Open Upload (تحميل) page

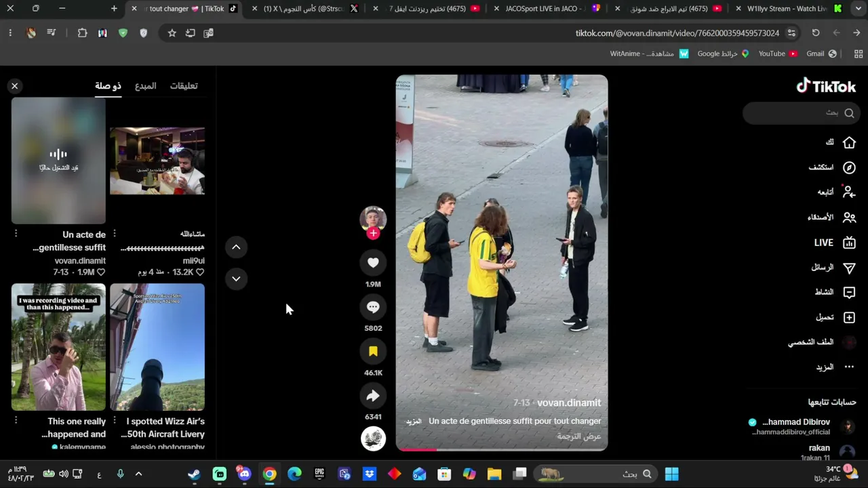835,317
